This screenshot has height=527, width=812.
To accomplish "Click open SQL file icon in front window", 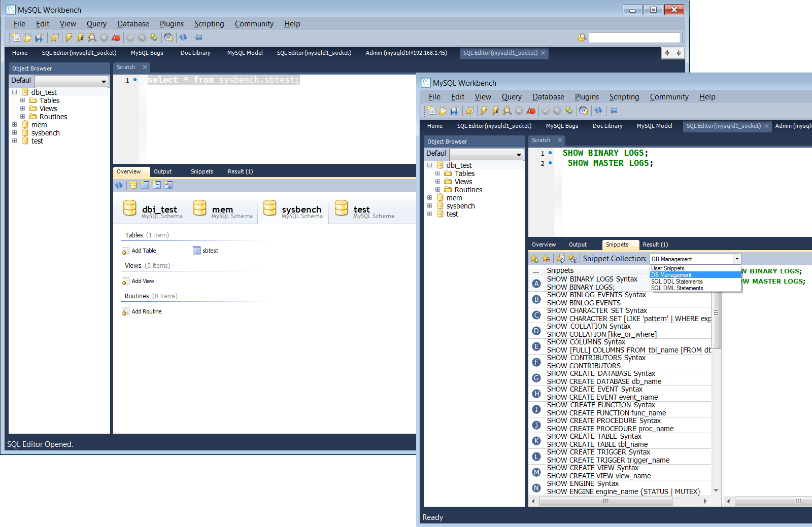I will [443, 111].
